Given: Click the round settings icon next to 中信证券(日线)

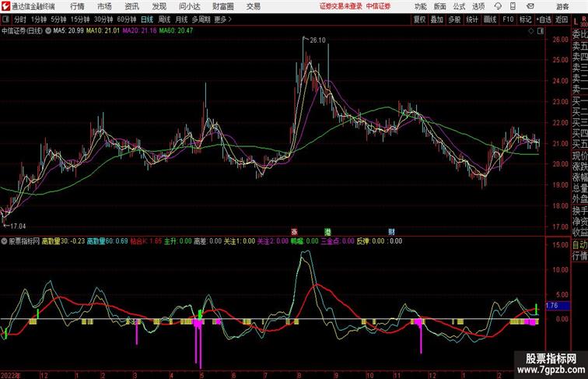Looking at the screenshot, I should 48,31.
